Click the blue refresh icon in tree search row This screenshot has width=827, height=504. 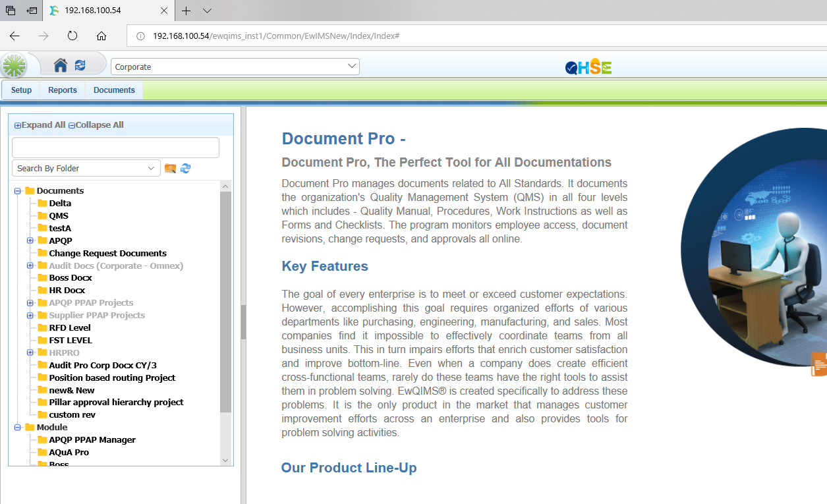coord(186,169)
